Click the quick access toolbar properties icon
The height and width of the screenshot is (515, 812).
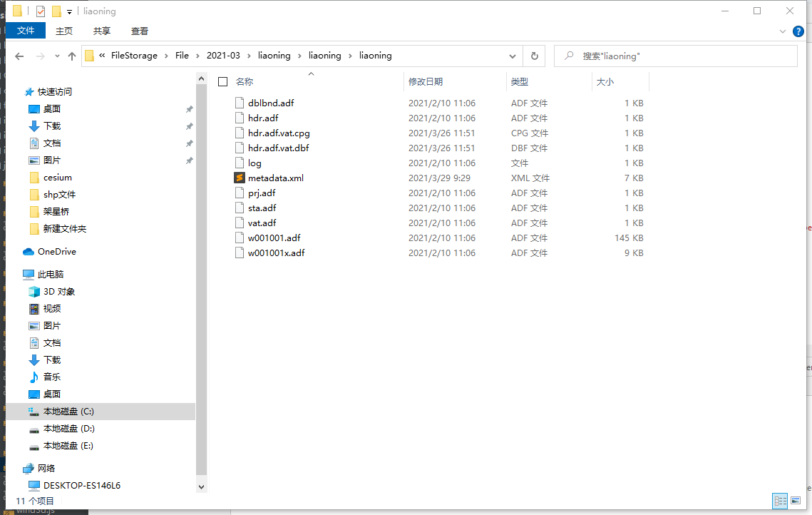41,11
